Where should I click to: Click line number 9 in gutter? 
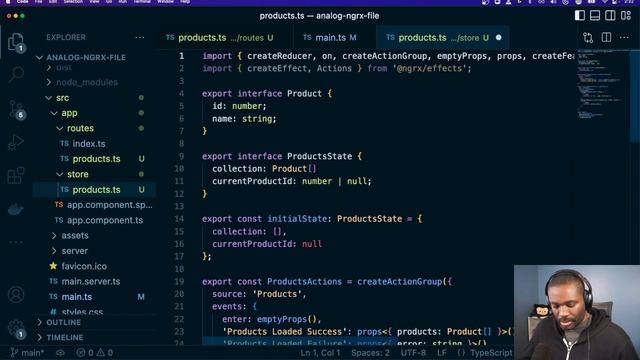(x=181, y=156)
